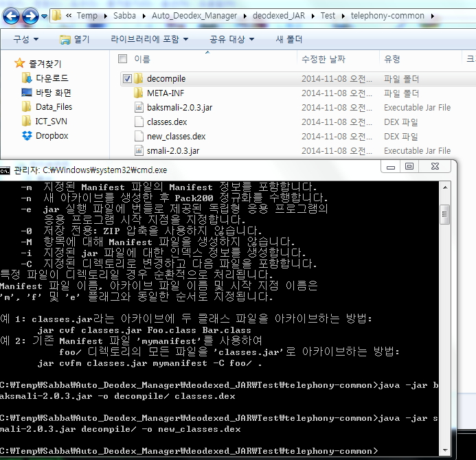Select smali-2.0.3.jar file name
Image resolution: width=476 pixels, height=460 pixels.
coord(173,151)
